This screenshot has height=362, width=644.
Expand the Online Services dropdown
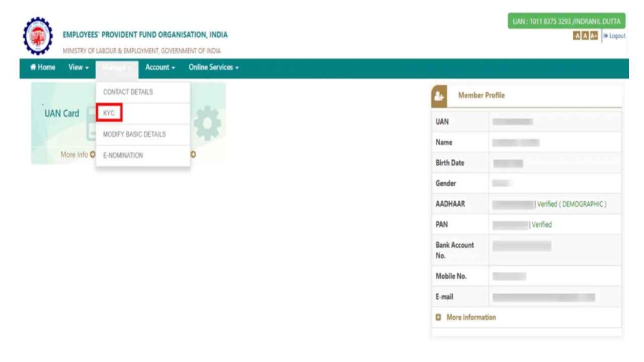click(x=214, y=67)
